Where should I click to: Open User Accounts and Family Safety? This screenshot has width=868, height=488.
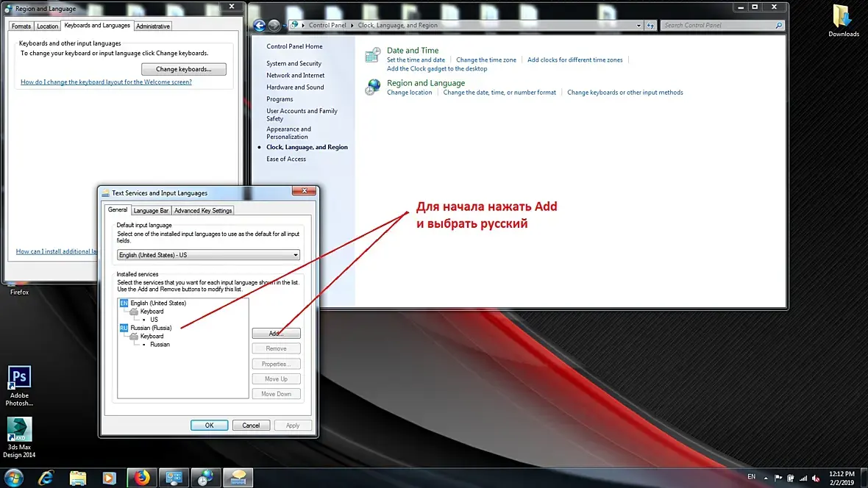[x=302, y=115]
